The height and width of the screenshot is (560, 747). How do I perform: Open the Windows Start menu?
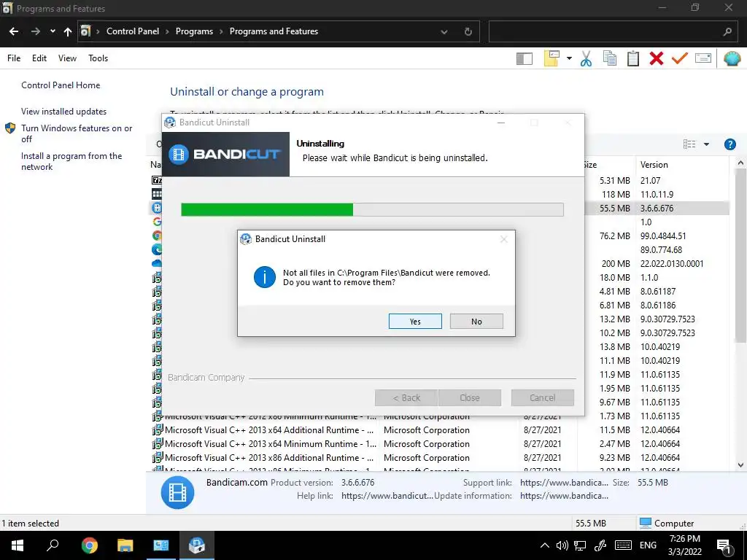(x=18, y=545)
